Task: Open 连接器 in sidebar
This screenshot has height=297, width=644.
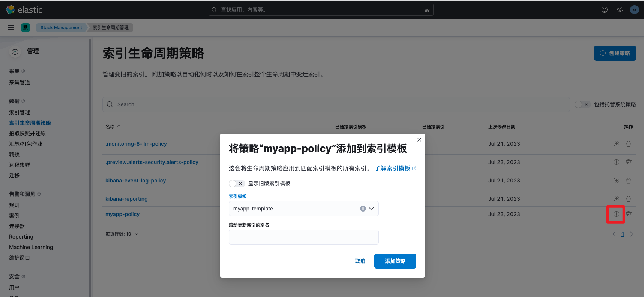Action: 17,226
